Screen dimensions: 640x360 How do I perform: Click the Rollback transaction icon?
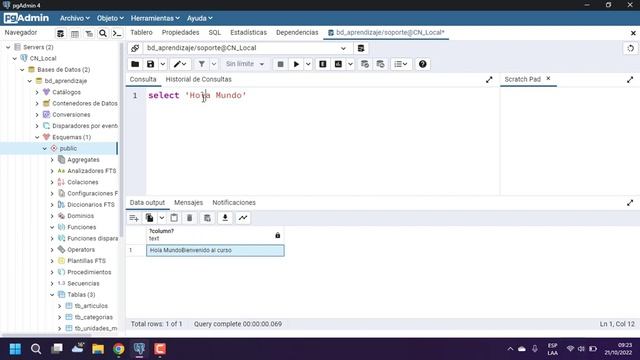tap(380, 64)
